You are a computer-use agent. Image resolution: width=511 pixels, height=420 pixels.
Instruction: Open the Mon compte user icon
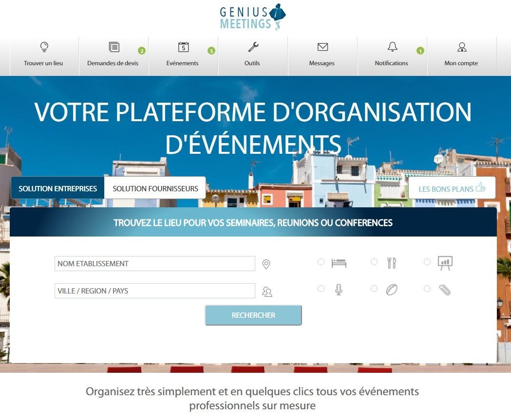[462, 47]
